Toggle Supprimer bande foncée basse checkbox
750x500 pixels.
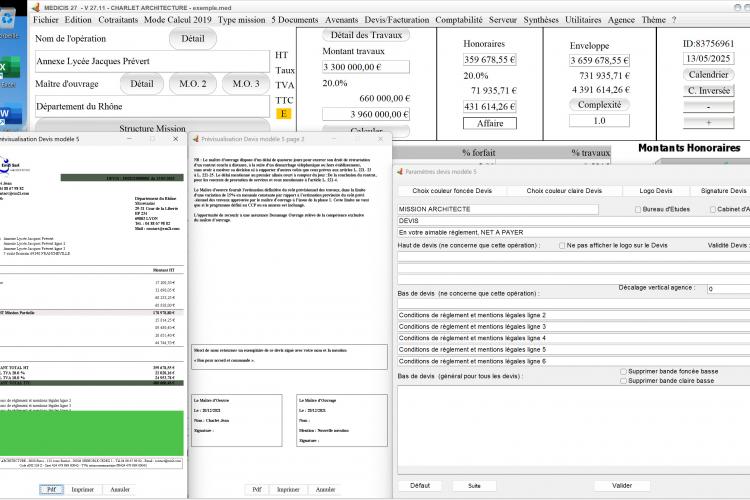[623, 371]
